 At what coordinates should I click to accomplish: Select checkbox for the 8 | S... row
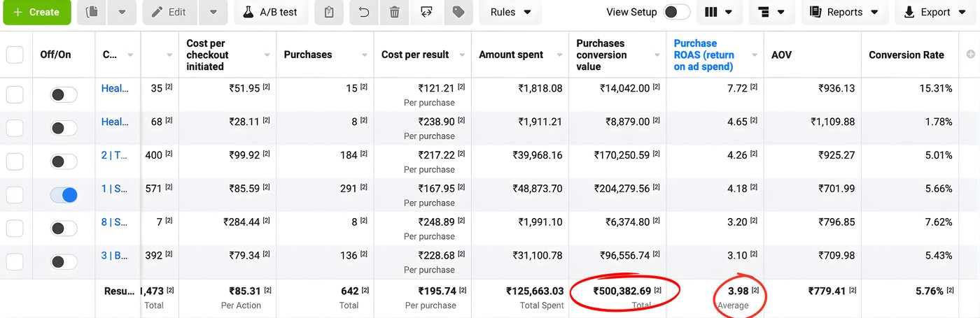point(15,228)
